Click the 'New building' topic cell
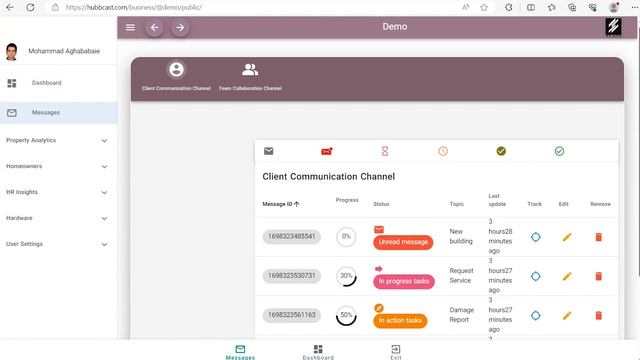The height and width of the screenshot is (360, 640). (461, 236)
